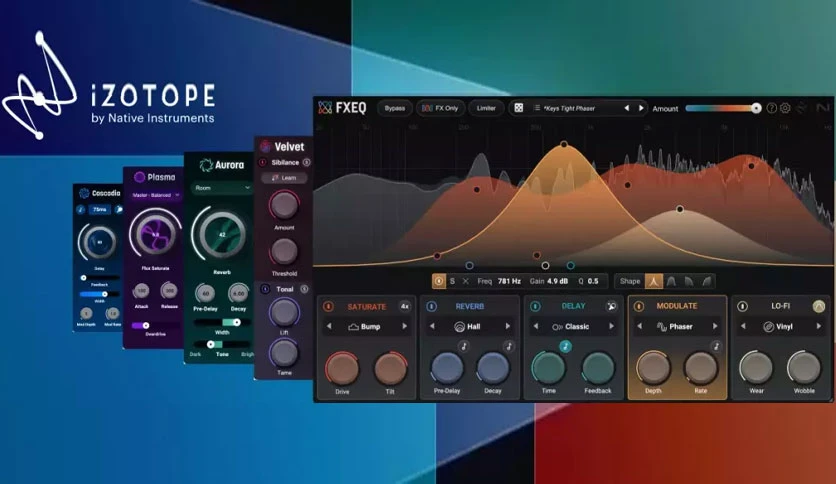Select previous saturation type before Bump

tap(329, 326)
